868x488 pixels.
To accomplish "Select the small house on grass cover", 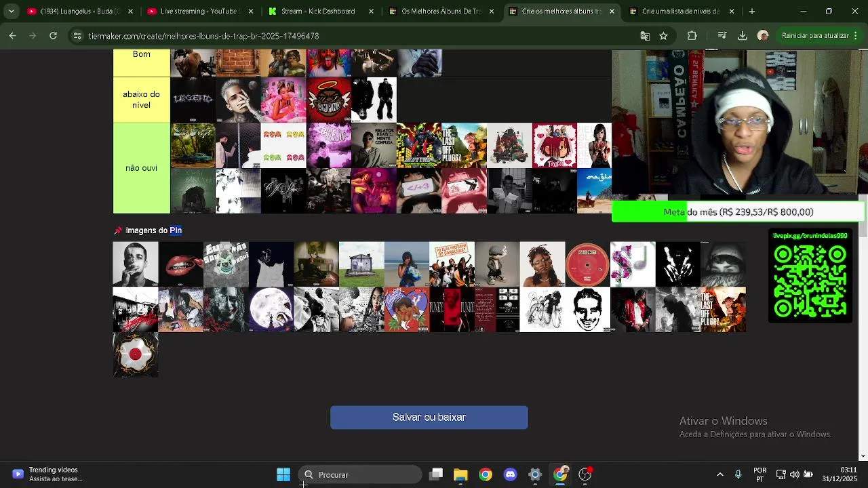I will pos(361,264).
